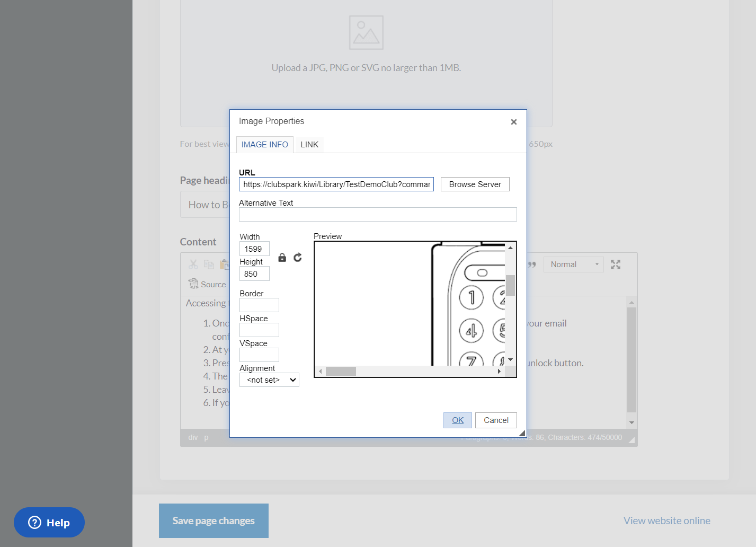Confirm with the OK button

(x=458, y=420)
